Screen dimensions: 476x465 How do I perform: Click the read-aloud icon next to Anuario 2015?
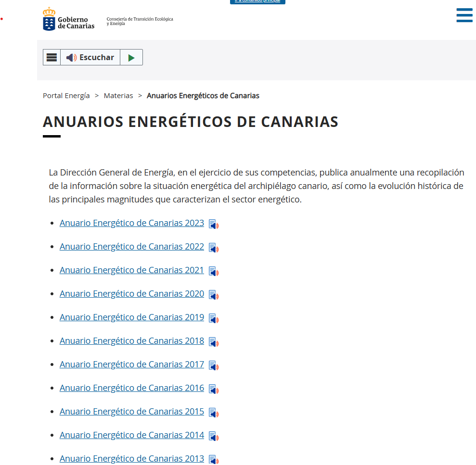coord(213,412)
